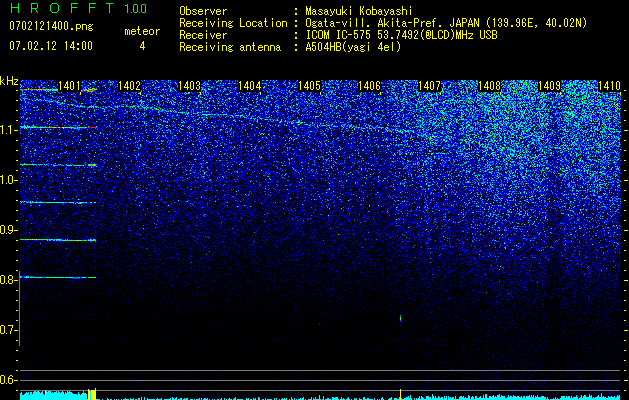Click the 1409 time marker
629x400 pixels.
(549, 85)
